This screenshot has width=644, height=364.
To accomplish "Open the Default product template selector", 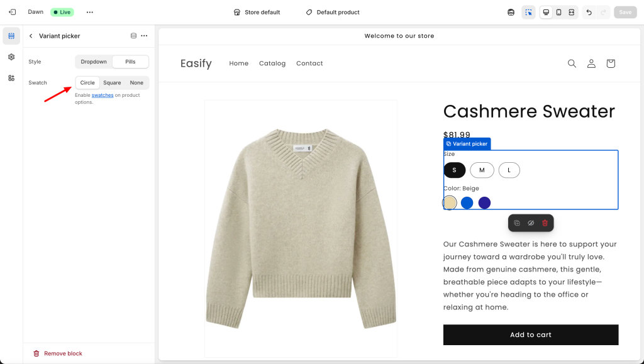I will coord(333,12).
